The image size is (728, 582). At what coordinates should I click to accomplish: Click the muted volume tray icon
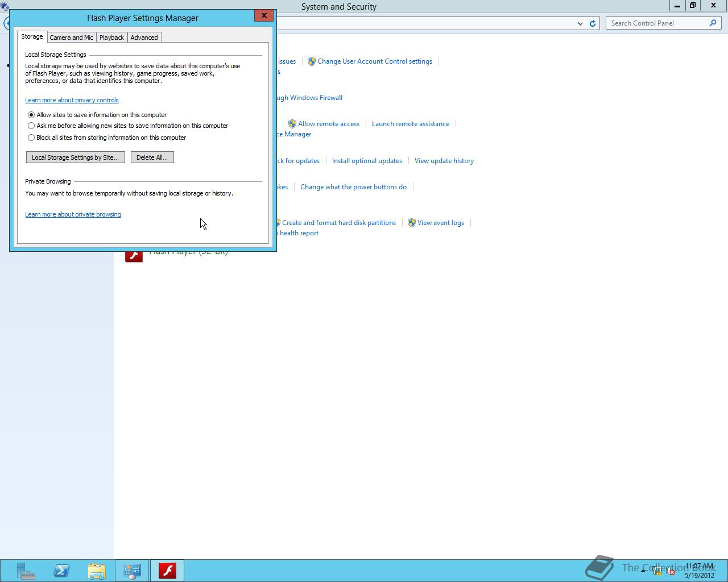point(671,571)
